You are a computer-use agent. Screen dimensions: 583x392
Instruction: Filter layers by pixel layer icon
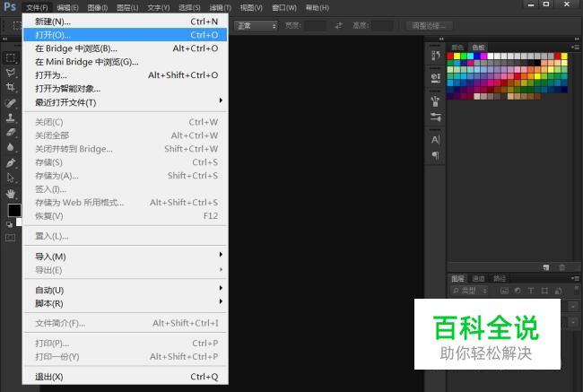coord(504,291)
